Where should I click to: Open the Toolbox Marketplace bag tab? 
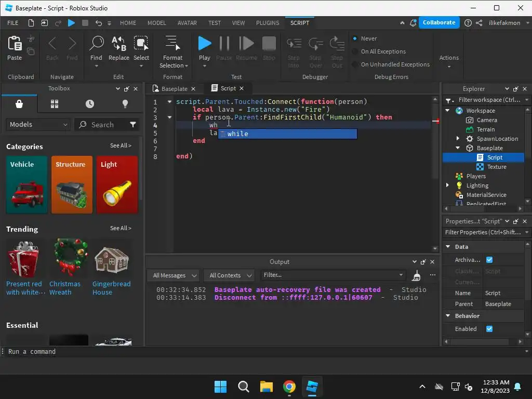19,104
